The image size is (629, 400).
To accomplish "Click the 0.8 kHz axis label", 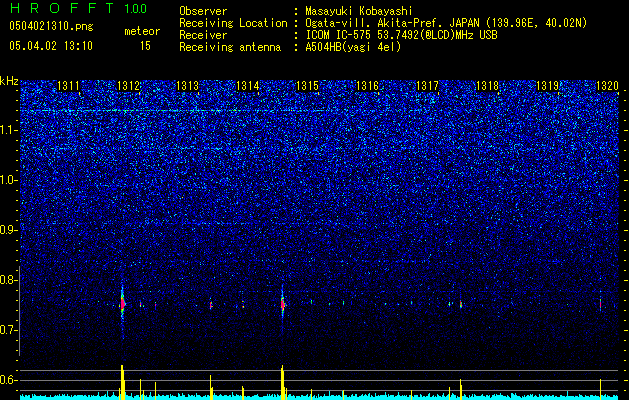I will (9, 280).
